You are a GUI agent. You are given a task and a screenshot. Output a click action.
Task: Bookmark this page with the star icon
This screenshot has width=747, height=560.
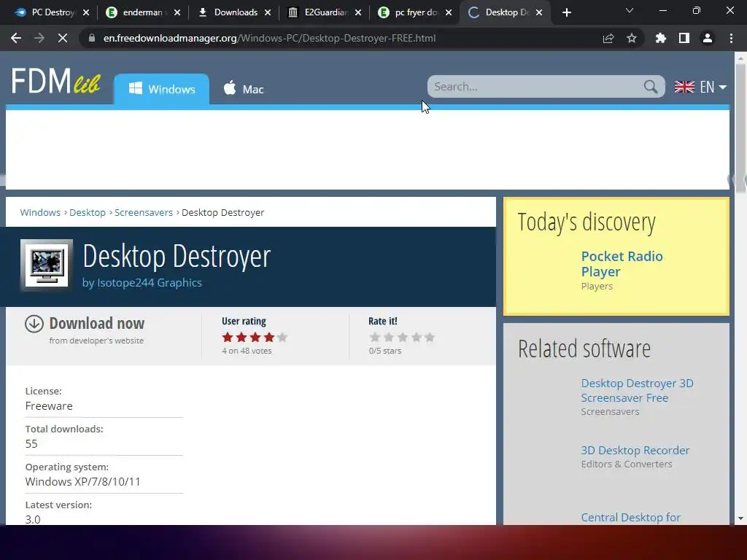632,38
